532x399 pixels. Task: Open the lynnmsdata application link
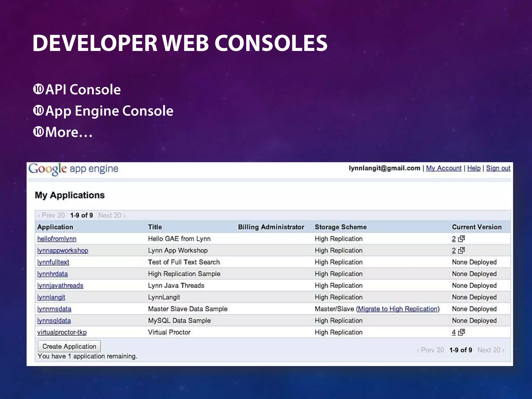click(54, 309)
